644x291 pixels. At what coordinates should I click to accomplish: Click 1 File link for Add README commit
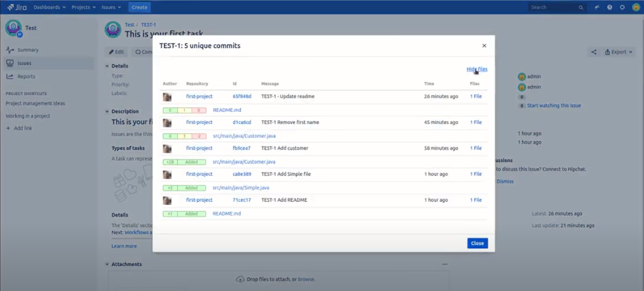[475, 200]
